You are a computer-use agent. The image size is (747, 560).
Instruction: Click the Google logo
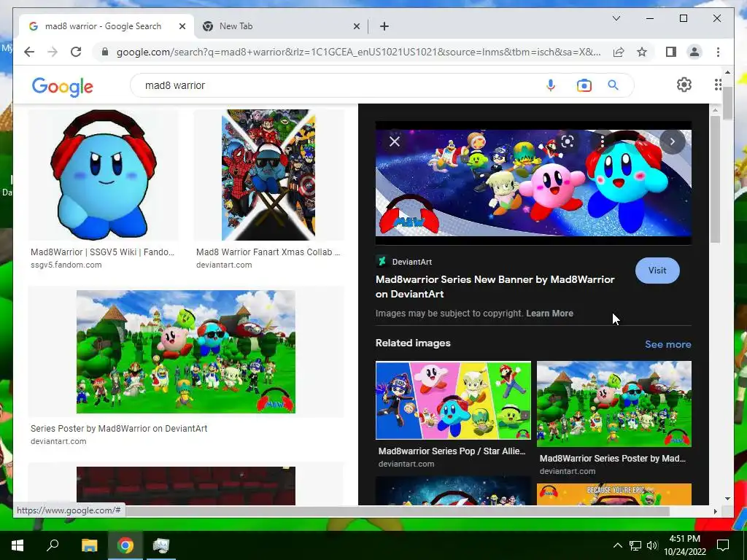point(63,86)
